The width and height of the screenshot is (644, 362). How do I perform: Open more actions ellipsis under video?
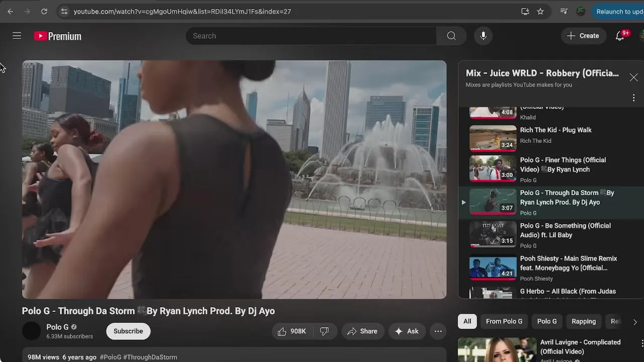click(x=438, y=331)
